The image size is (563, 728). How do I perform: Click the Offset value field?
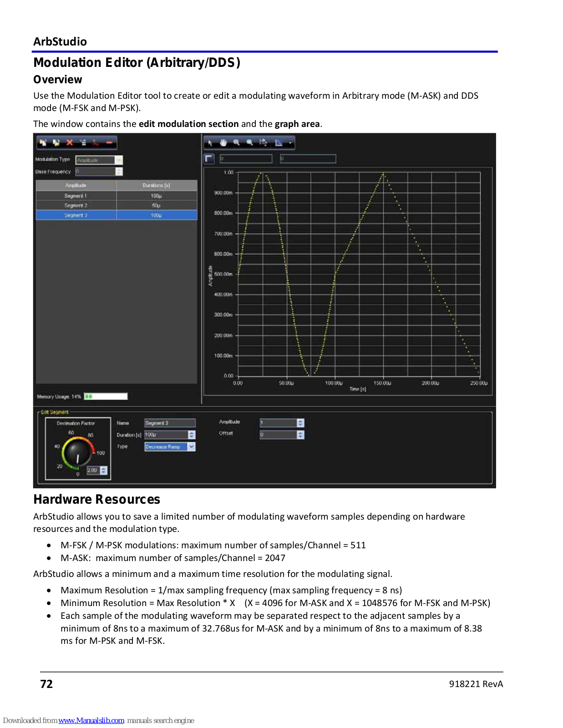[x=278, y=435]
